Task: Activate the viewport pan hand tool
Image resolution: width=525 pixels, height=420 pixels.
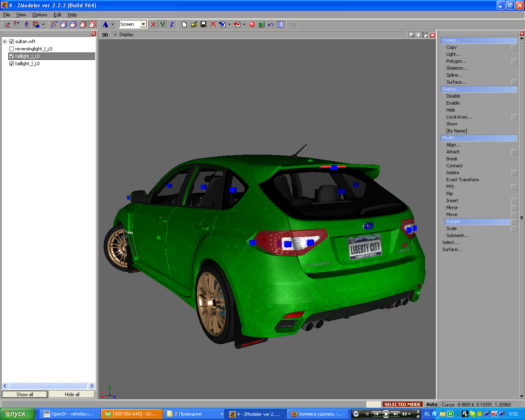Action: point(418,35)
